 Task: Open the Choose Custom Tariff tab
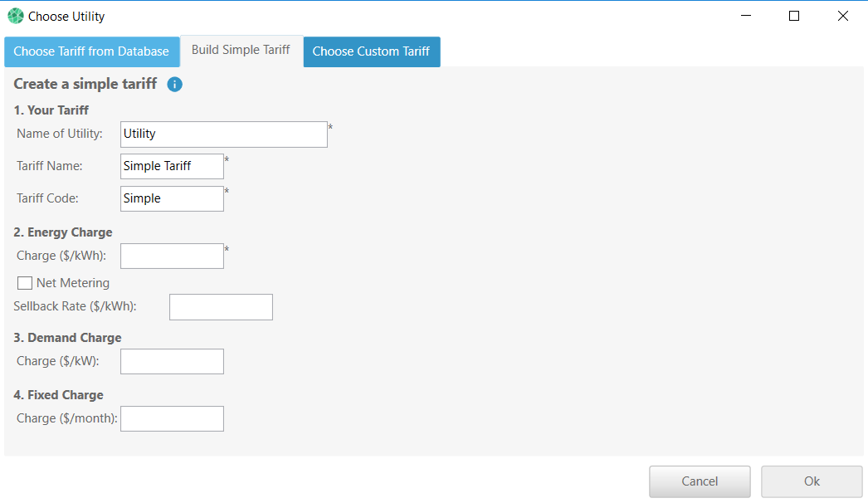tap(371, 51)
